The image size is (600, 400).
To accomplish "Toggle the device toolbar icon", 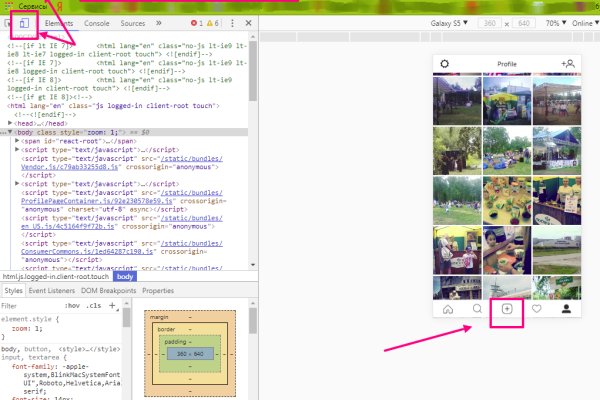I will coord(26,22).
